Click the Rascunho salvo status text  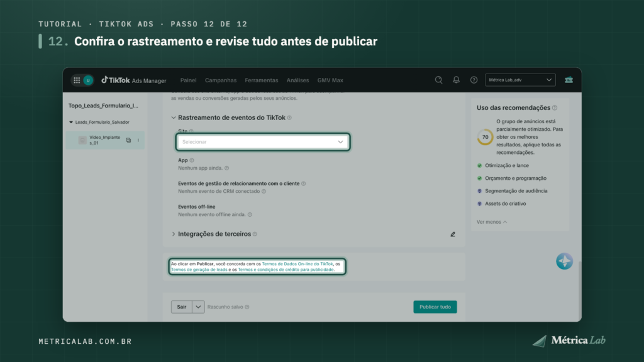click(x=225, y=307)
